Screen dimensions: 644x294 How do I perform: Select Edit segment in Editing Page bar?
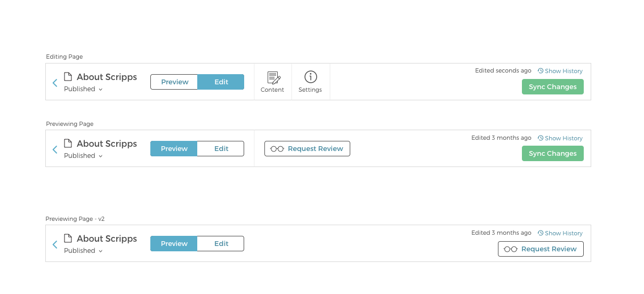coord(221,82)
